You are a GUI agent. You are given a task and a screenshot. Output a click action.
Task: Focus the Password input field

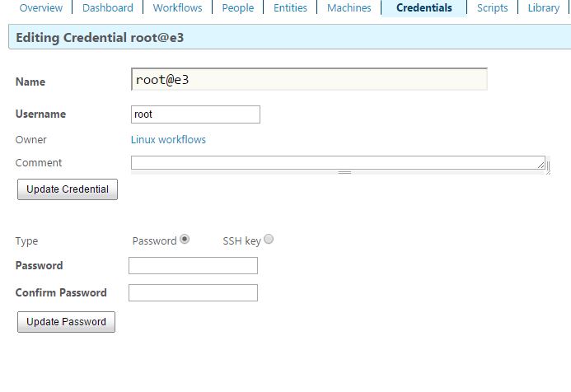193,266
